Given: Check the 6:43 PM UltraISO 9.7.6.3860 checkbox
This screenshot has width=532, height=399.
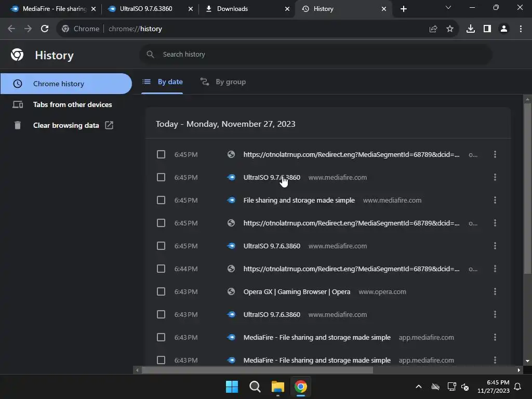Looking at the screenshot, I should pyautogui.click(x=161, y=314).
